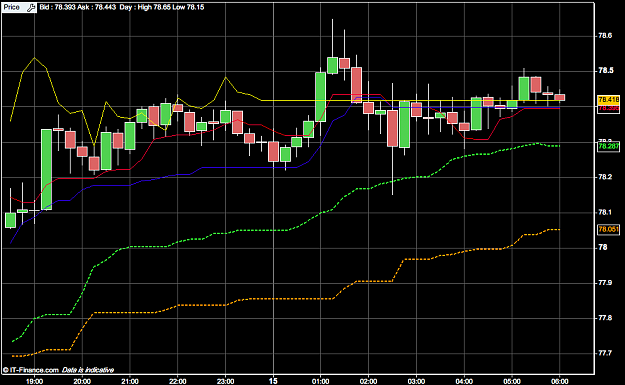Click the 19:00 time axis label
This screenshot has width=625, height=385.
click(34, 381)
